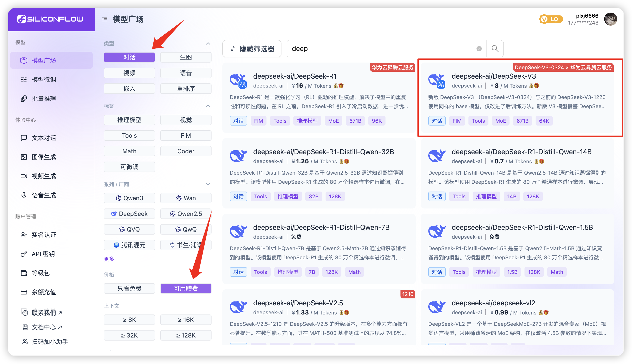Click the 隐藏筛选器 button
The width and height of the screenshot is (632, 364).
pos(252,49)
